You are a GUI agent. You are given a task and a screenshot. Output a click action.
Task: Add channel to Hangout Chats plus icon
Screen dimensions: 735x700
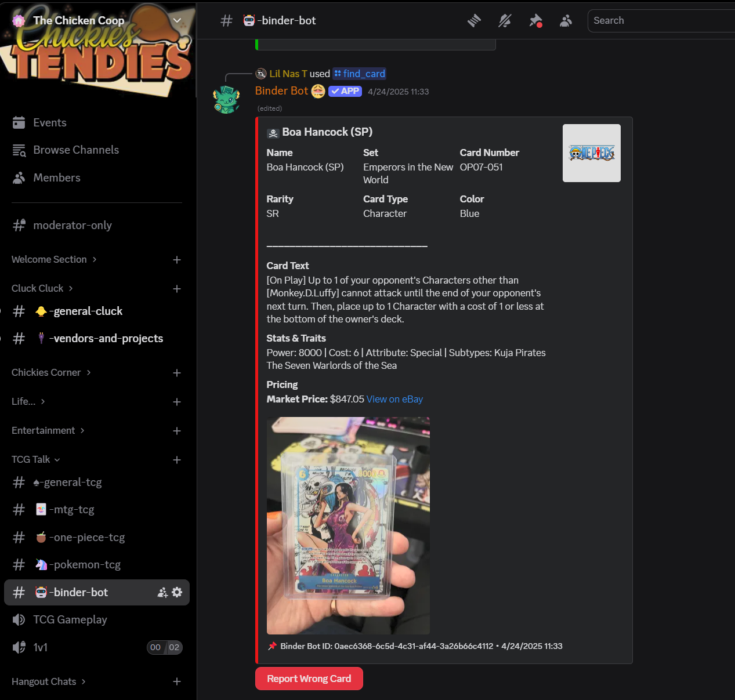(177, 682)
